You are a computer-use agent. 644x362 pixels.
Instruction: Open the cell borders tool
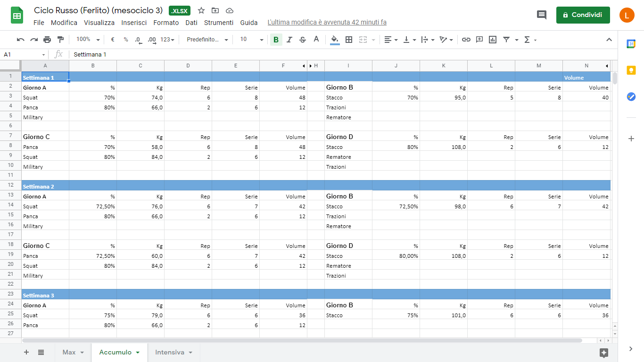[349, 40]
